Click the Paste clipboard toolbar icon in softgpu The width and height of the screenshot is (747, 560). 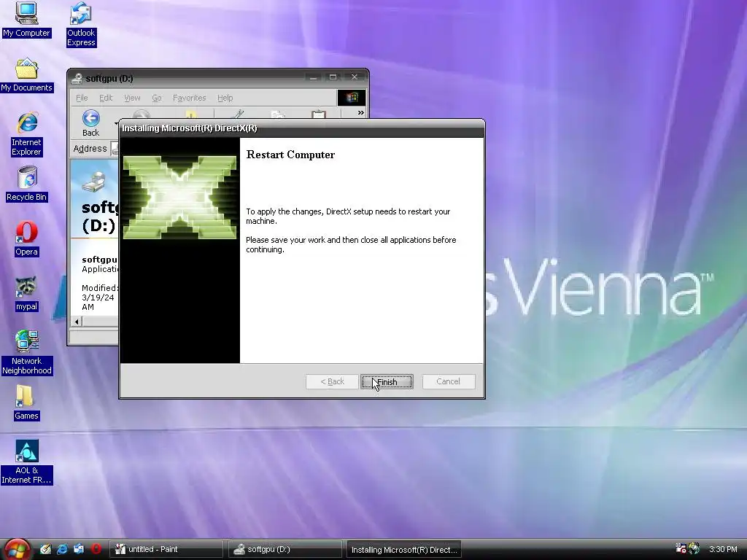[318, 114]
